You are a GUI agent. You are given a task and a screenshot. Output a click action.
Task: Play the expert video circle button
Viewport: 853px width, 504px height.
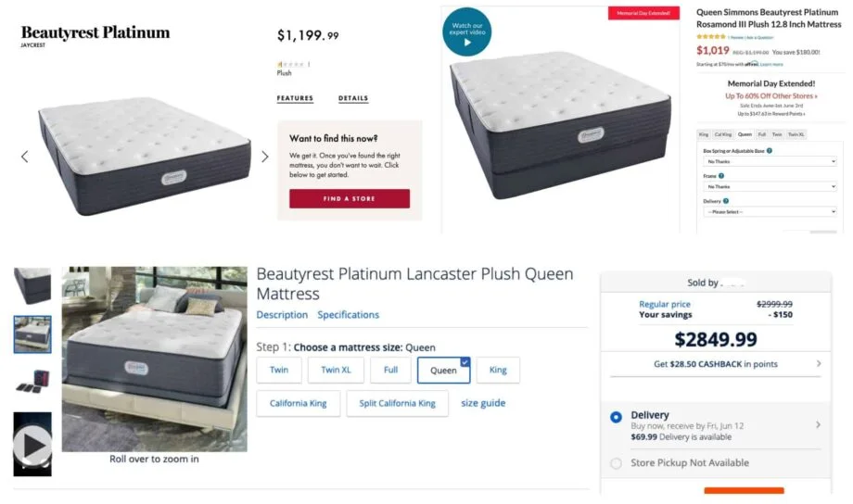[x=467, y=32]
